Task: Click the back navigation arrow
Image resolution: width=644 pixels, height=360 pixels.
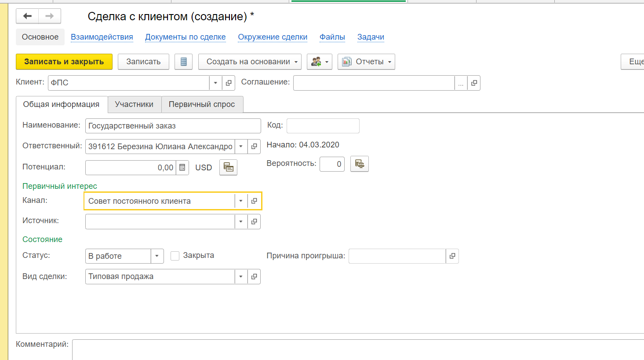Action: click(x=27, y=16)
